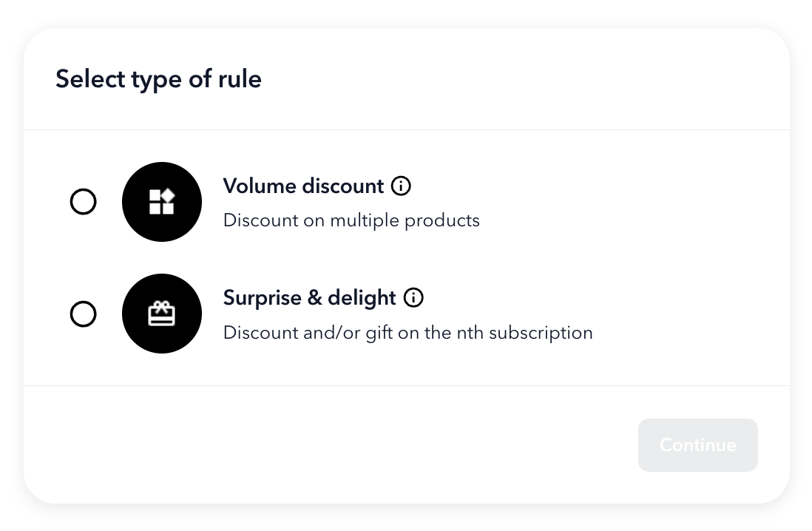Pick the rule type labeled Volume discount
The height and width of the screenshot is (531, 812).
point(84,201)
